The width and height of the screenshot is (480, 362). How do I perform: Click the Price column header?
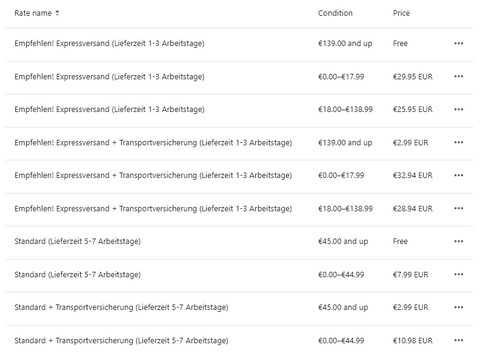[x=401, y=13]
